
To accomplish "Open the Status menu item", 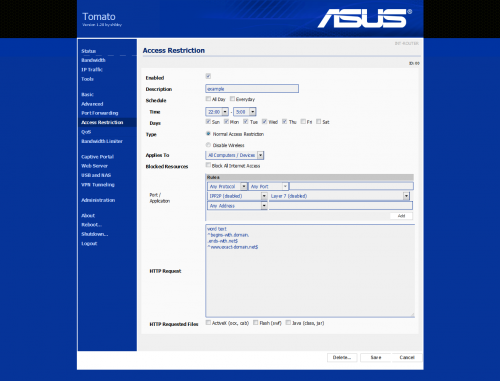I will click(x=89, y=51).
